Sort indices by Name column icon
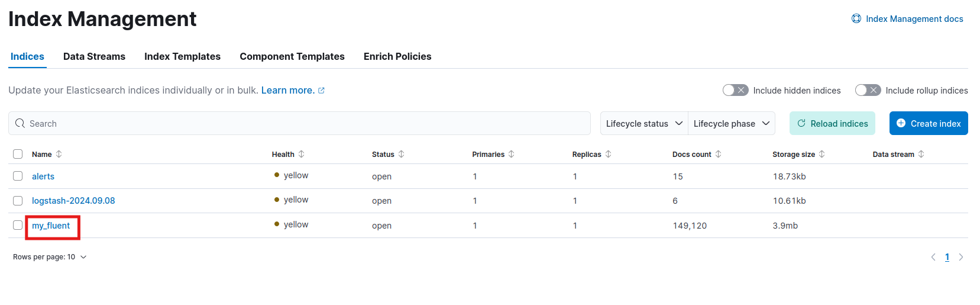This screenshot has width=980, height=305. tap(59, 154)
